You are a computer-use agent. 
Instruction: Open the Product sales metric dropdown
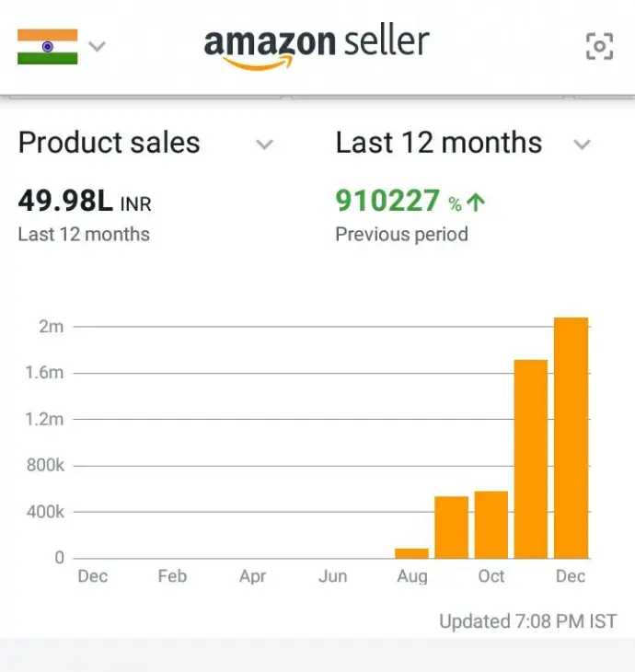point(145,143)
